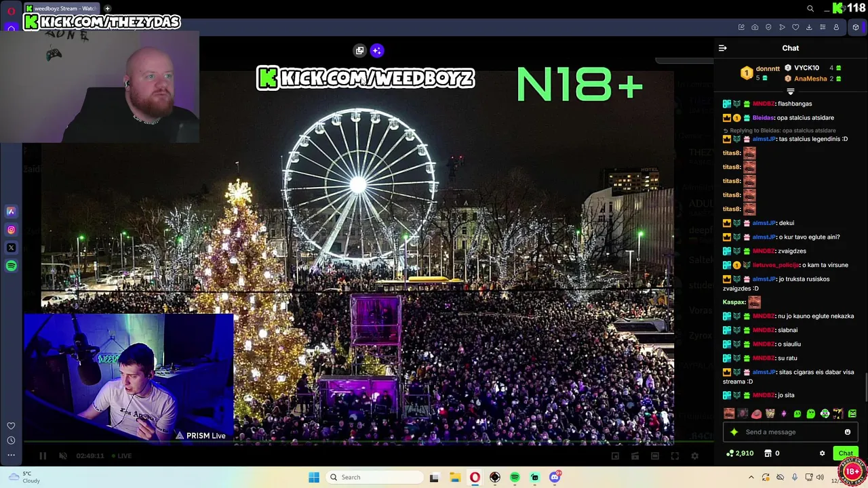Open the Windows Start menu
868x488 pixels.
tap(313, 477)
